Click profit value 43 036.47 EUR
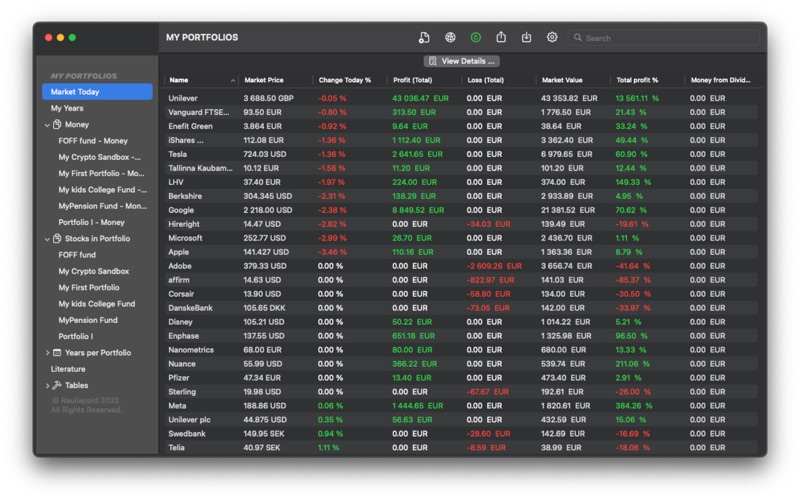 click(420, 98)
